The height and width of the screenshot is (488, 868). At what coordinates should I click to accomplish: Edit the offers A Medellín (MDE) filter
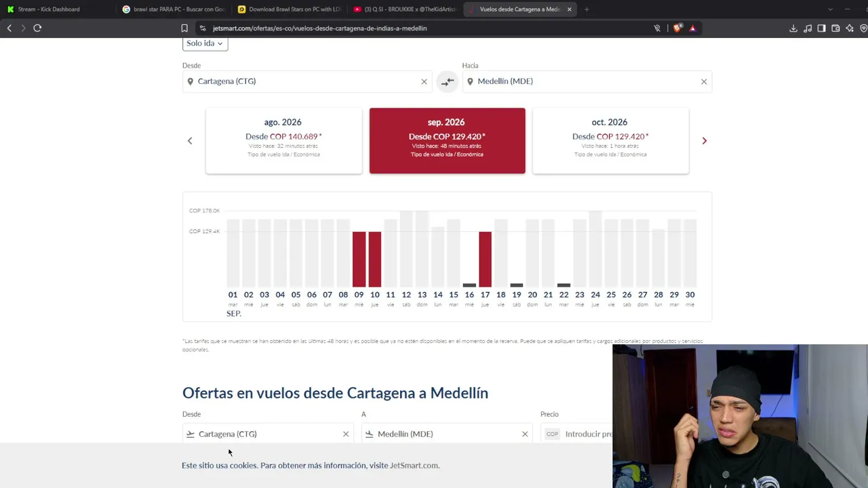(448, 434)
